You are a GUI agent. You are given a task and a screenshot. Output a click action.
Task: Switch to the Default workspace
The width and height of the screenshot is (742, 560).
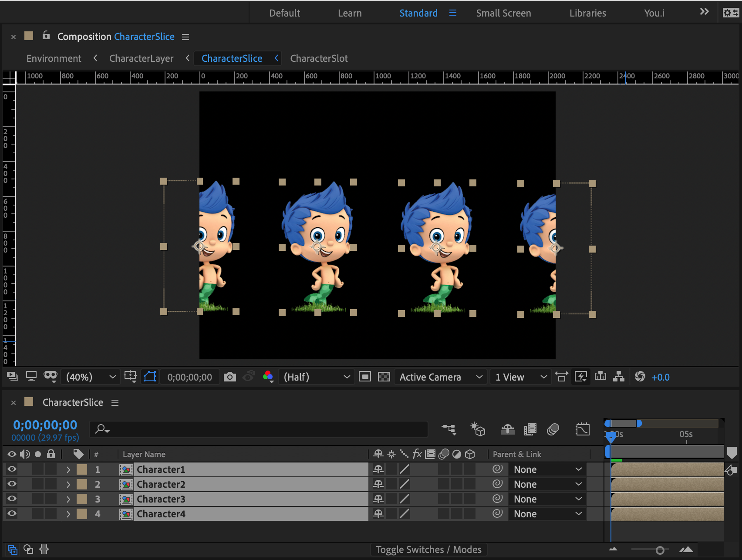[284, 13]
